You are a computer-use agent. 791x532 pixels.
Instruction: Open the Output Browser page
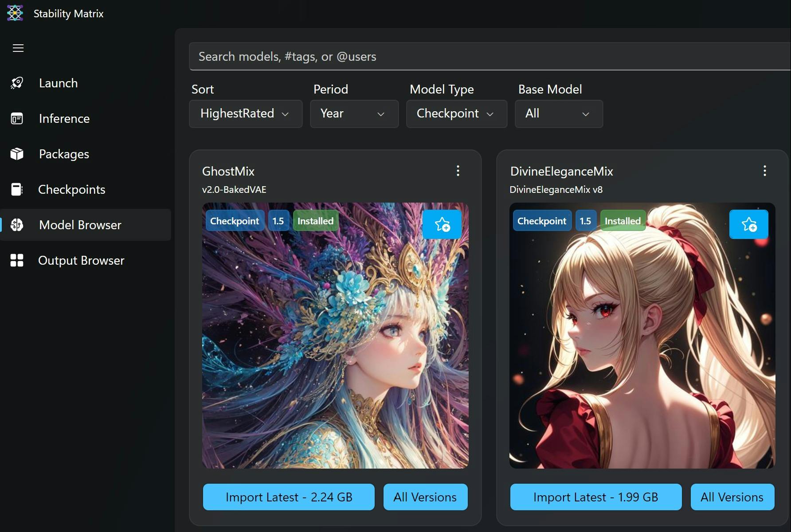coord(86,260)
